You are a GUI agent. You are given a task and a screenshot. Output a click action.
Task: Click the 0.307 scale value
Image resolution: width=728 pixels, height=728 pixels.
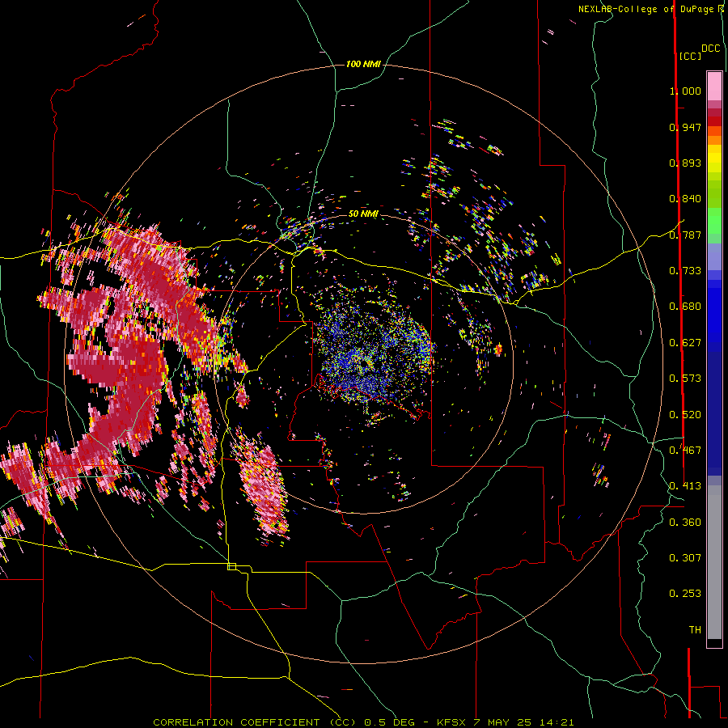(685, 558)
